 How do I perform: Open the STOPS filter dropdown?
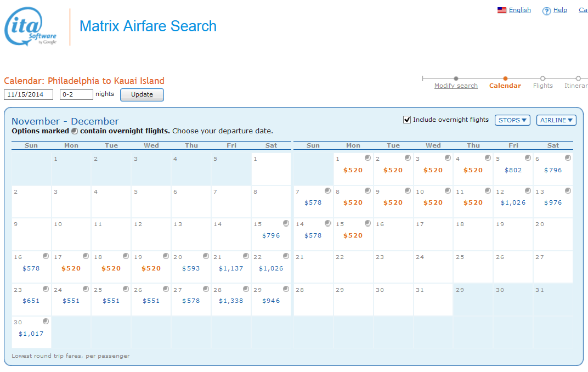(512, 120)
